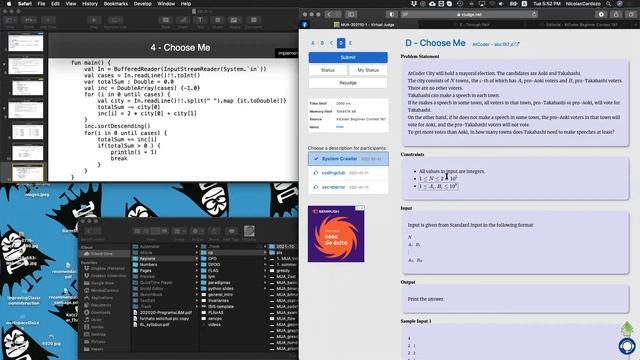Select the highlighted last slide thumbnail in Keynote
Screen dimensions: 640x360
(x=27, y=173)
